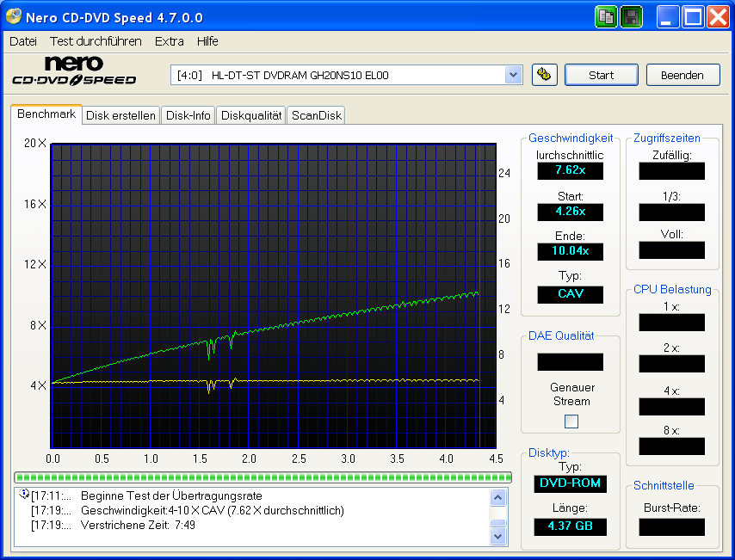Open the Diskqualität tab

pyautogui.click(x=250, y=114)
